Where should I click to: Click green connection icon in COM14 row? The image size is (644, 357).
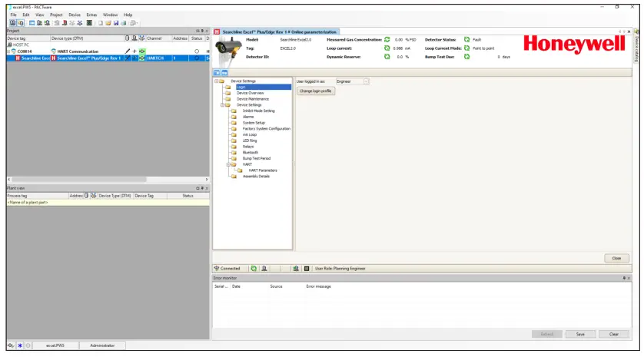coord(142,51)
